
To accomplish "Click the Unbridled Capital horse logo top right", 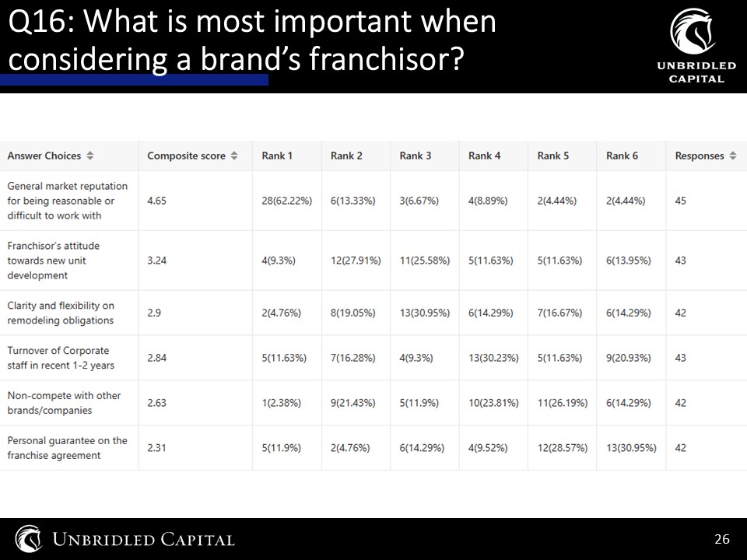I will click(x=693, y=31).
